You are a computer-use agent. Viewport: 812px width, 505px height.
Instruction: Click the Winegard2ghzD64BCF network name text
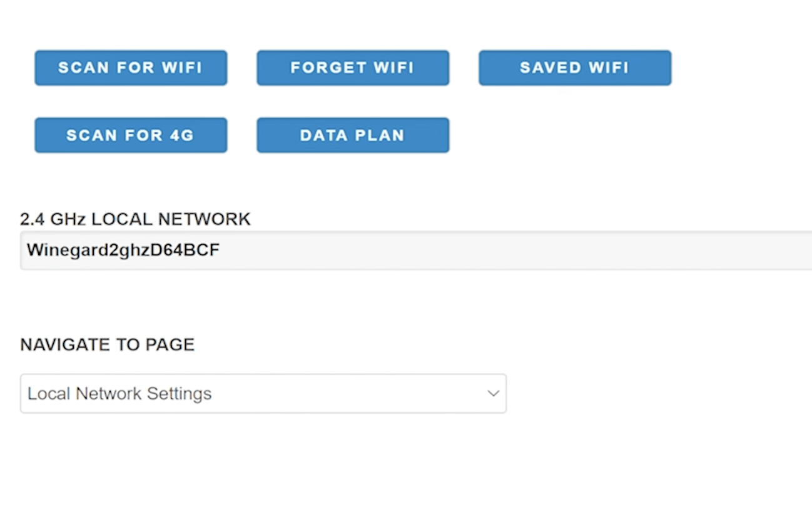(123, 251)
